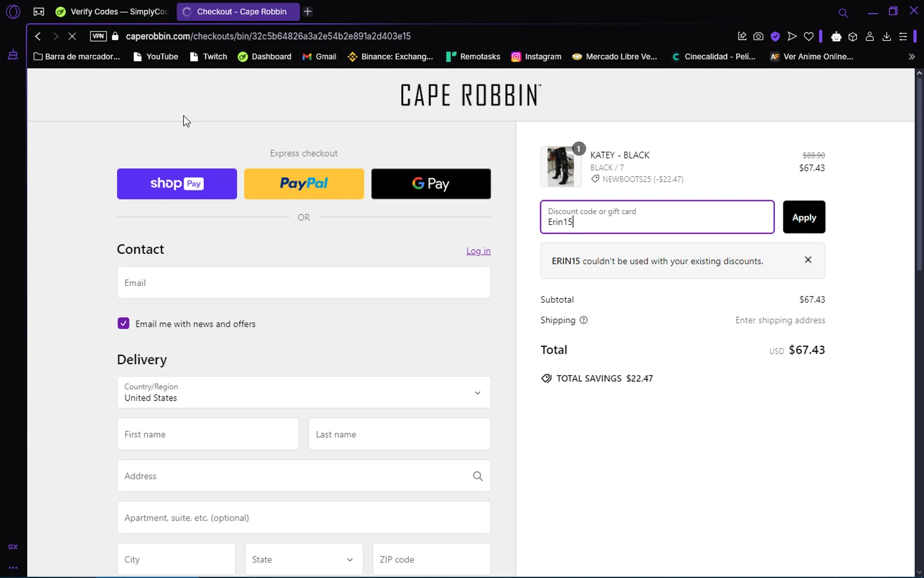
Task: Open the downloads icon
Action: click(886, 36)
